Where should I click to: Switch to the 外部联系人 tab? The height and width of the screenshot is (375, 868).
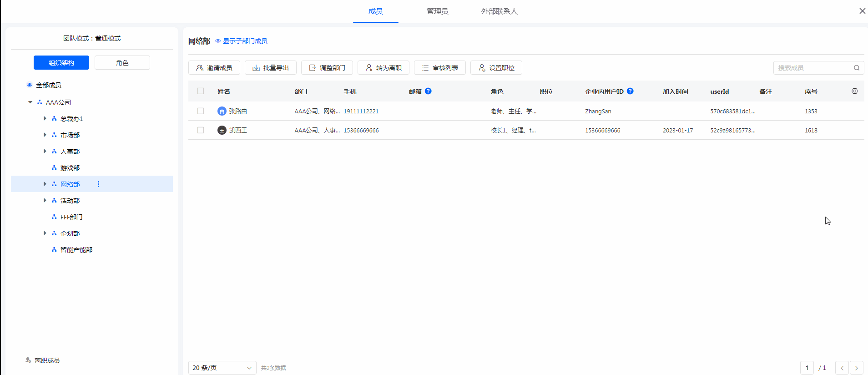[499, 11]
